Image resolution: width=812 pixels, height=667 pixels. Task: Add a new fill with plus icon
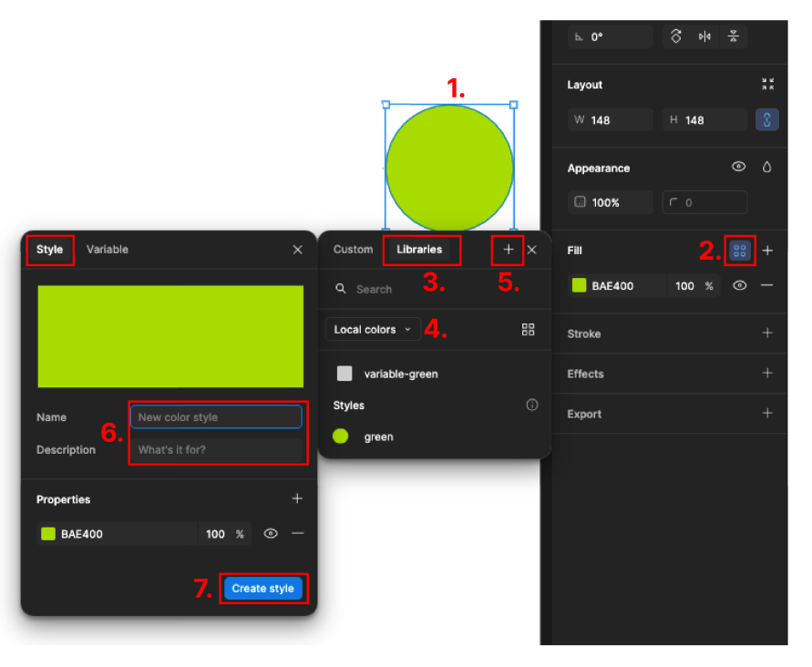coord(767,251)
